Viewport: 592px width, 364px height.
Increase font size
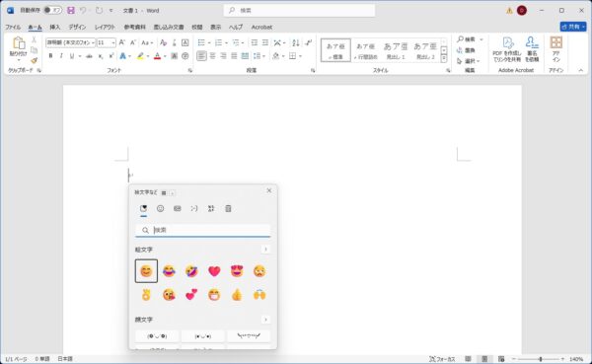point(122,42)
